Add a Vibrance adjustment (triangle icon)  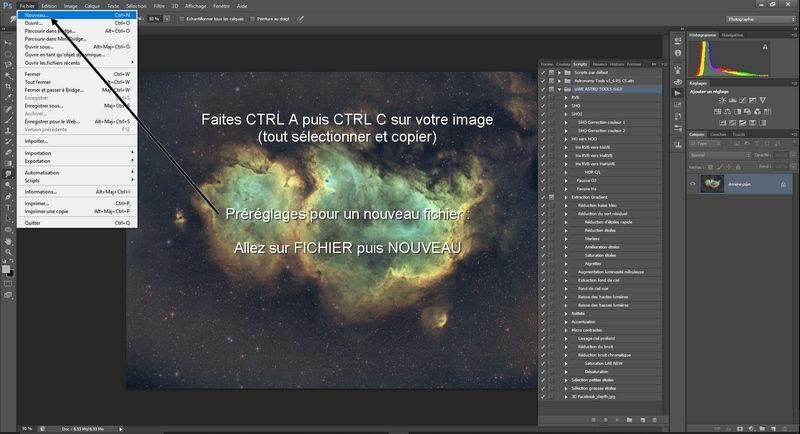point(762,100)
